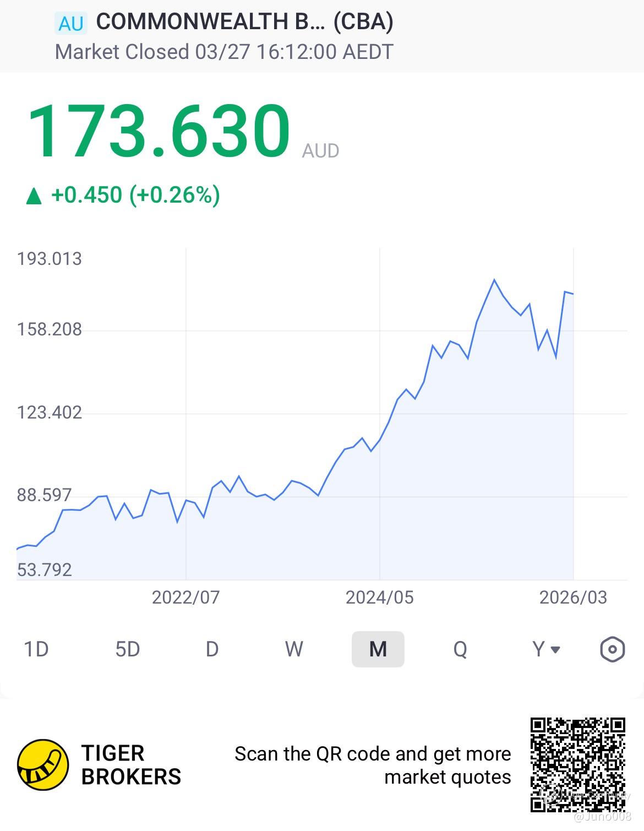
Task: Open chart settings hexagon icon
Action: click(x=612, y=649)
